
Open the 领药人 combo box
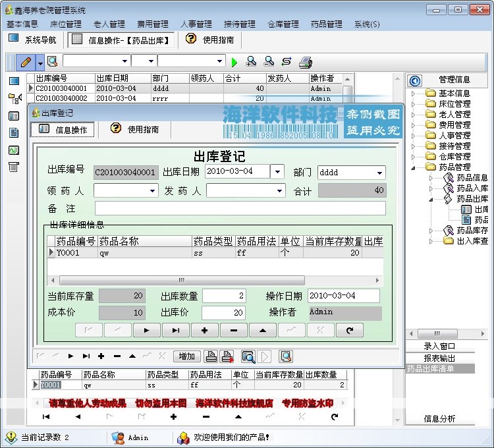(126, 190)
